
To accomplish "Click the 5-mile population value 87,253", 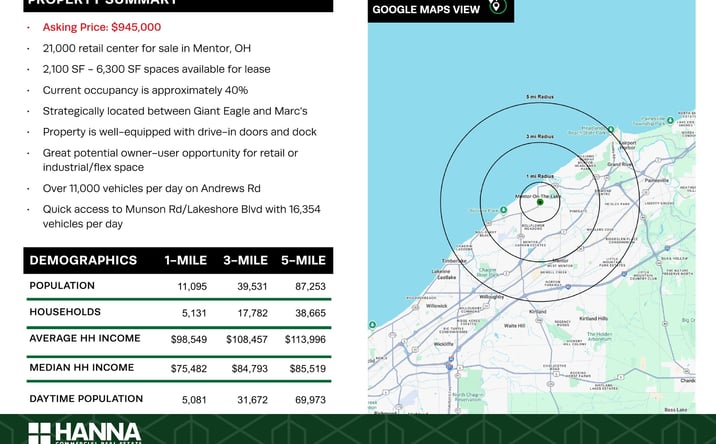I will 311,286.
